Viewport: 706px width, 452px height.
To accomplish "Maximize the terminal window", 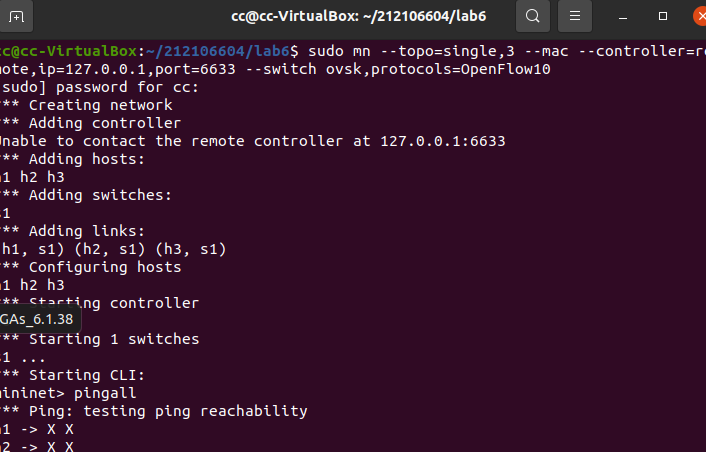I will (x=663, y=16).
